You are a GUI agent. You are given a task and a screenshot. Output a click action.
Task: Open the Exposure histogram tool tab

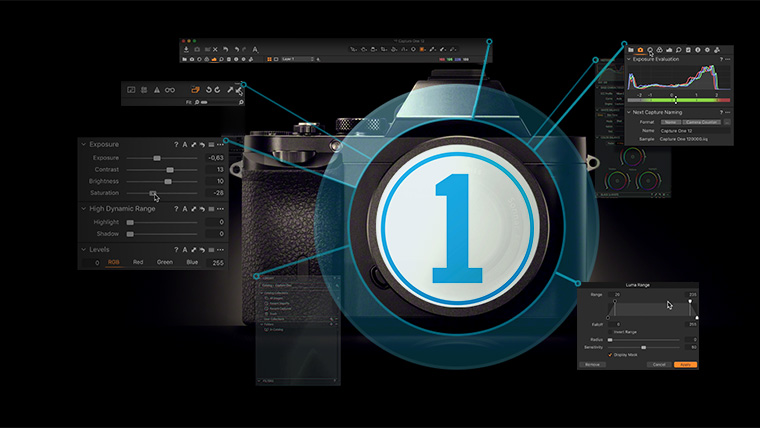pos(669,50)
